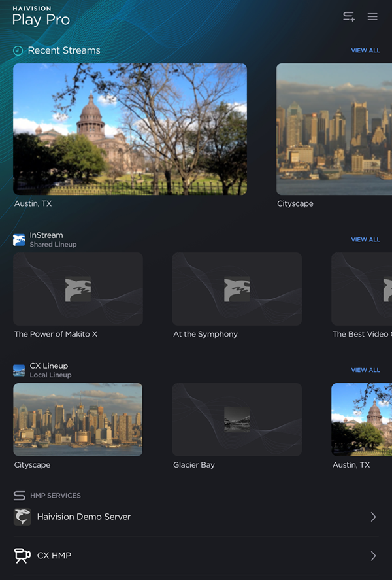
Task: View all Recent Streams
Action: pos(365,50)
